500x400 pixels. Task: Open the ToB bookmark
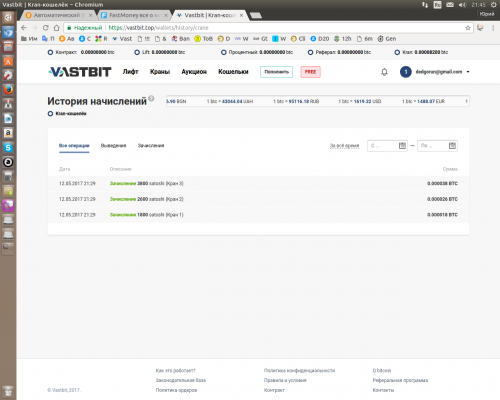point(204,39)
